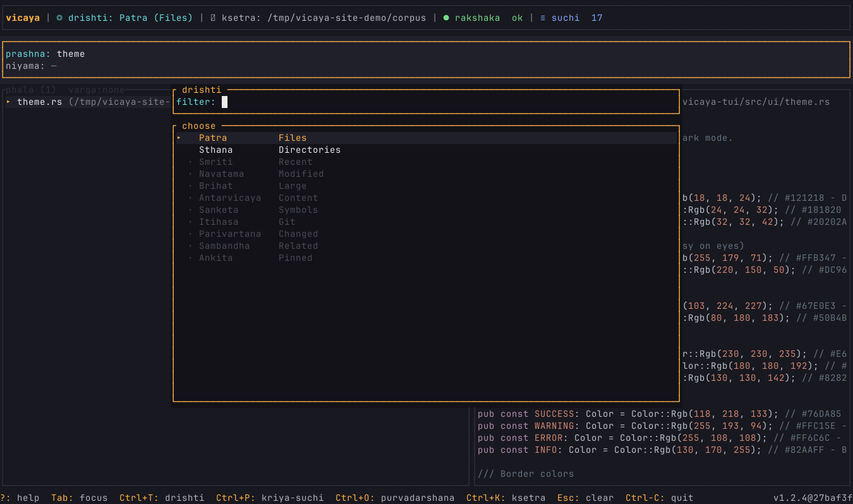Click the version v1.2.4@27baf3f label

[813, 498]
